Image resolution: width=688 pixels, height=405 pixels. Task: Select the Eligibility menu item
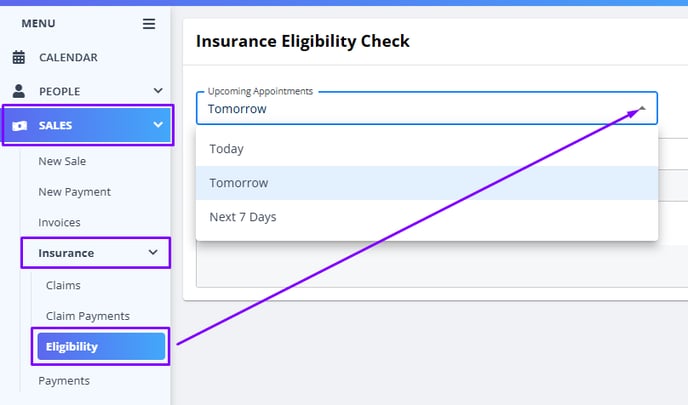click(x=101, y=346)
